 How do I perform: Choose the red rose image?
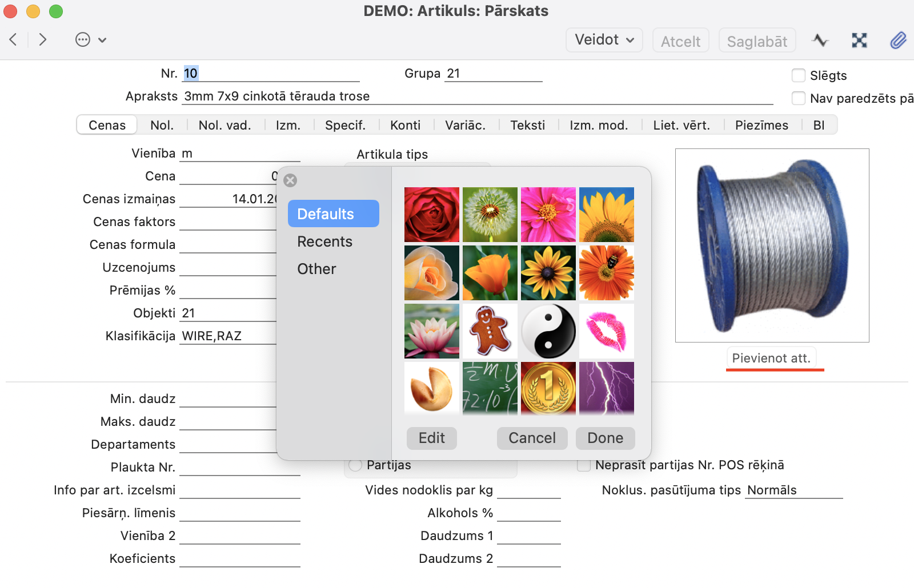(432, 215)
